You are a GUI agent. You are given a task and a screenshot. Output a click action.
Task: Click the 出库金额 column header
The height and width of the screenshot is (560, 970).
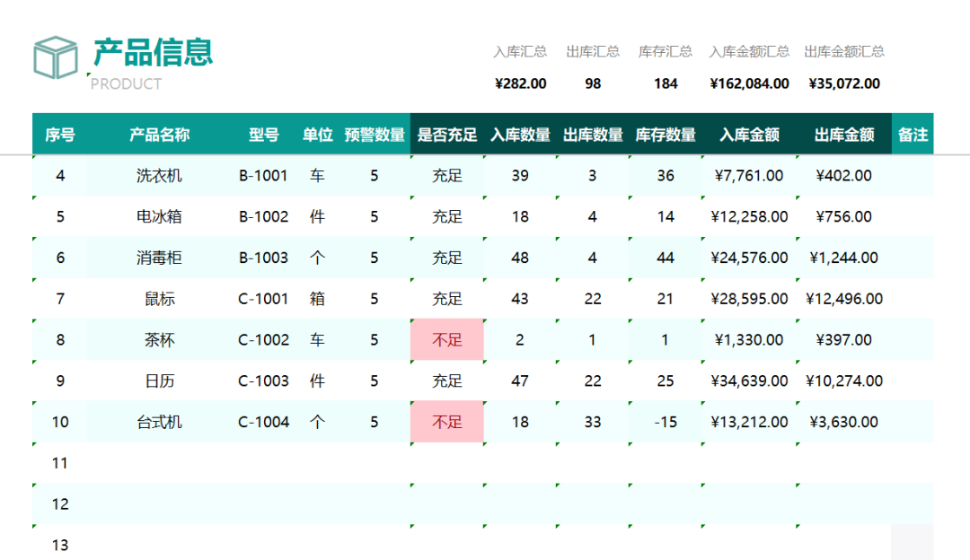[x=843, y=135]
